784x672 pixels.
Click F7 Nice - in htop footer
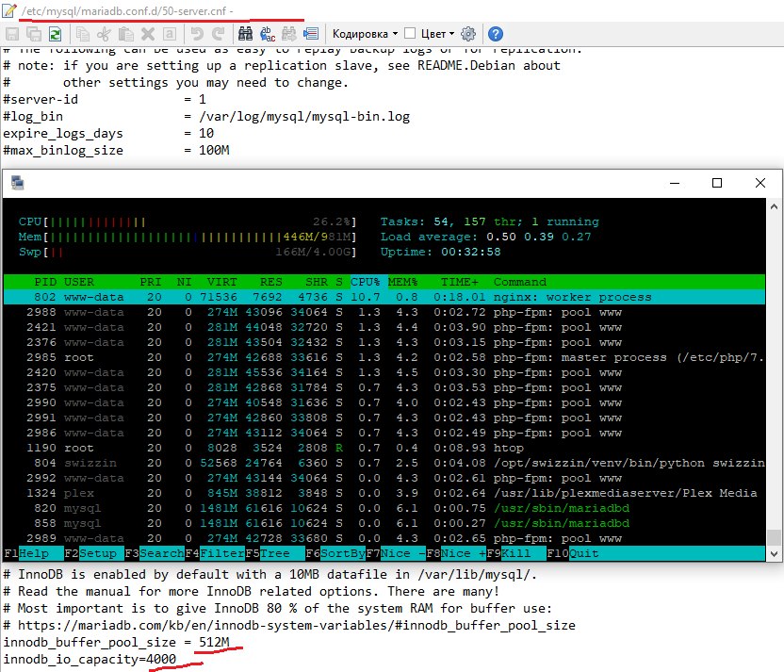pos(396,553)
